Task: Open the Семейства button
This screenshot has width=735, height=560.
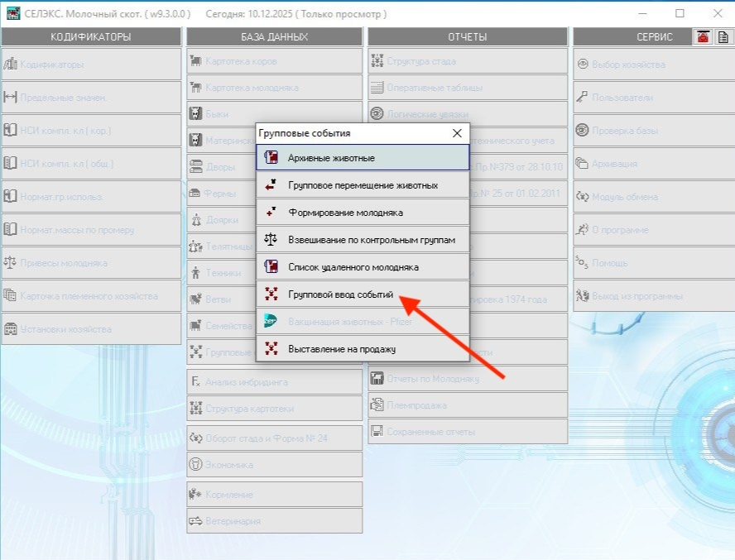Action: click(221, 326)
